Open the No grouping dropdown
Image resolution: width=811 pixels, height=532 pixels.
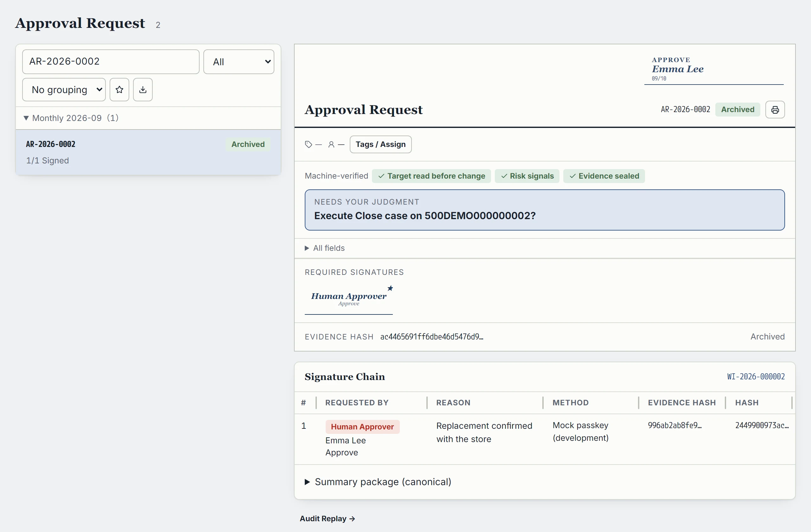(64, 90)
